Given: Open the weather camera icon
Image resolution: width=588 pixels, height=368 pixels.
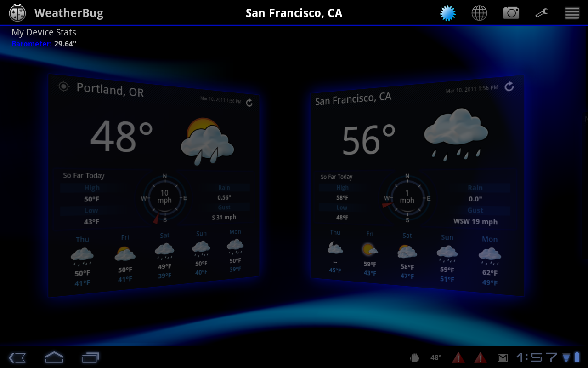Looking at the screenshot, I should (511, 13).
